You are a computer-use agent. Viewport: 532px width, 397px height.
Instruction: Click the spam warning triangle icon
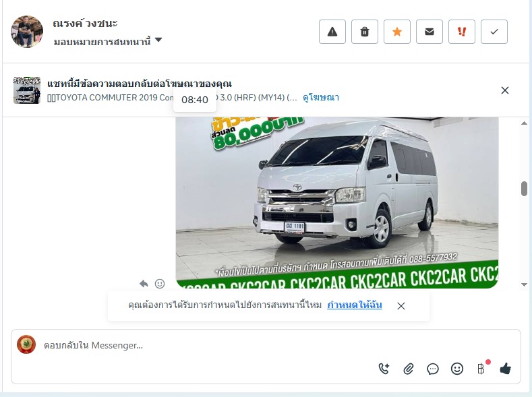click(x=332, y=32)
